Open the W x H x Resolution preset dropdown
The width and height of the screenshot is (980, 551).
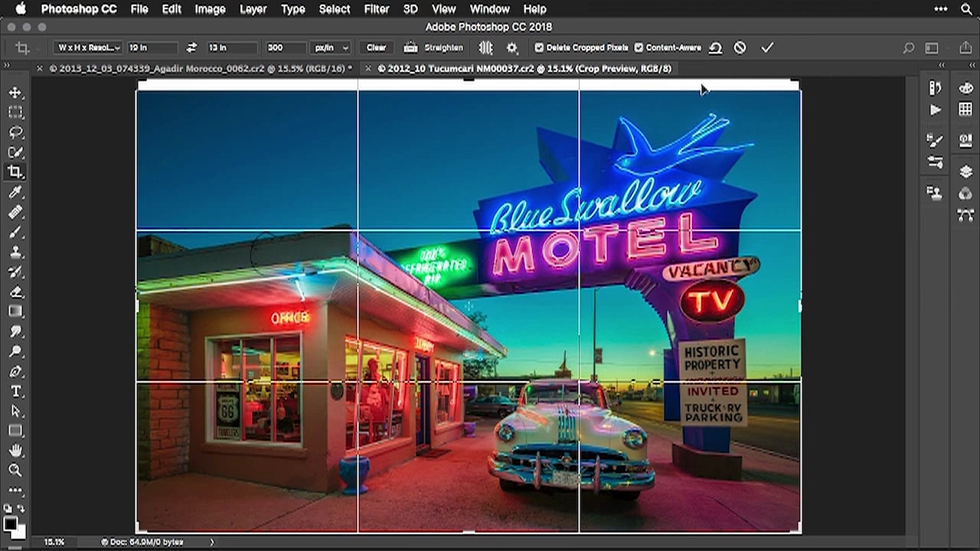click(88, 47)
